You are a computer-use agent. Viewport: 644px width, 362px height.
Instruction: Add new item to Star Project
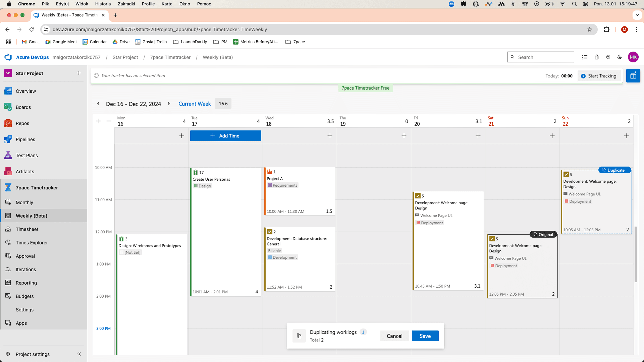pos(79,73)
